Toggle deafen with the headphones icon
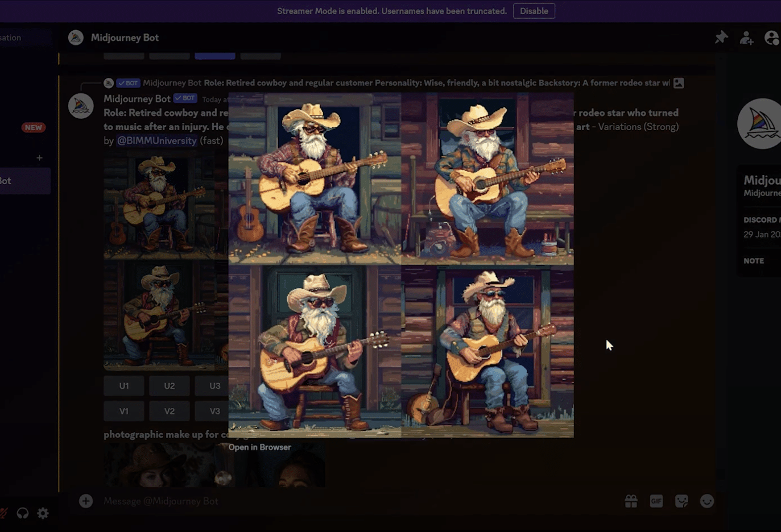The height and width of the screenshot is (532, 781). pos(23,513)
